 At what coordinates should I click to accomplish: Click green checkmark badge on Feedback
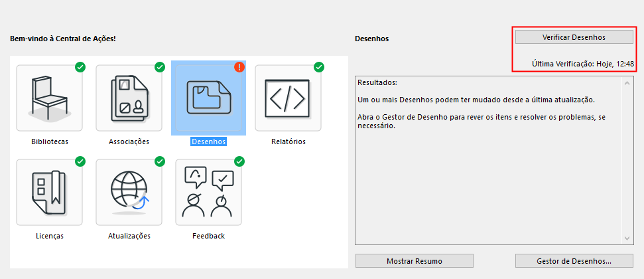coord(239,161)
